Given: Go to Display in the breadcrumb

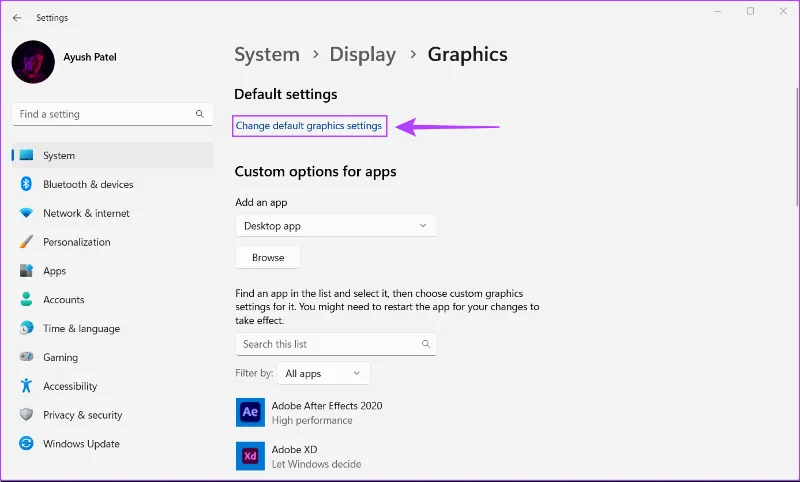Looking at the screenshot, I should pyautogui.click(x=362, y=55).
